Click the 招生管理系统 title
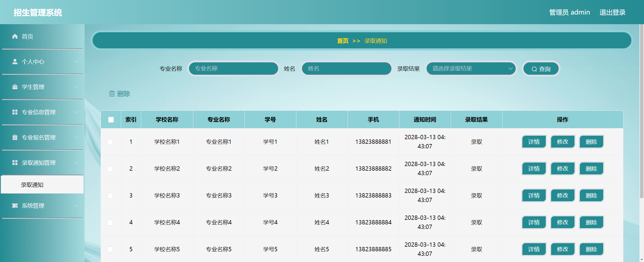 [x=38, y=13]
